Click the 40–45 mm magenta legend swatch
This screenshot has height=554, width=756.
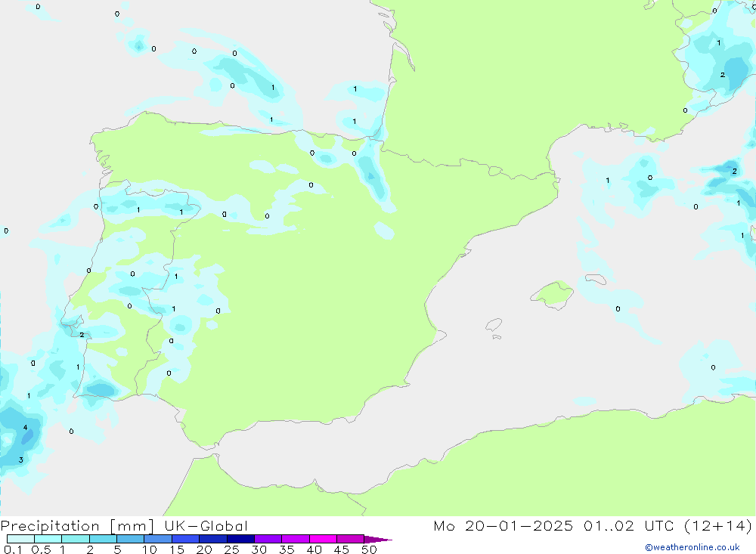click(x=323, y=539)
